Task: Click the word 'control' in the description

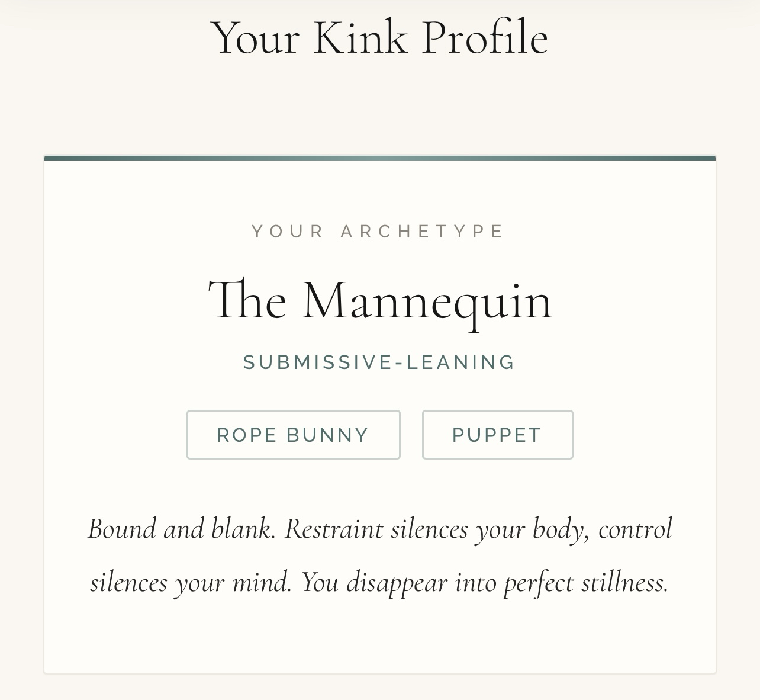Action: [635, 528]
